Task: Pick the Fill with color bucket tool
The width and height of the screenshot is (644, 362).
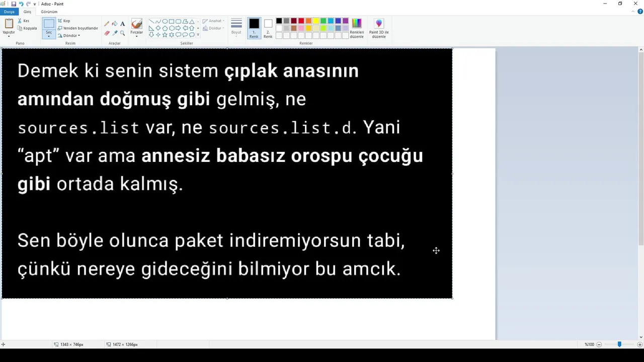Action: tap(115, 24)
